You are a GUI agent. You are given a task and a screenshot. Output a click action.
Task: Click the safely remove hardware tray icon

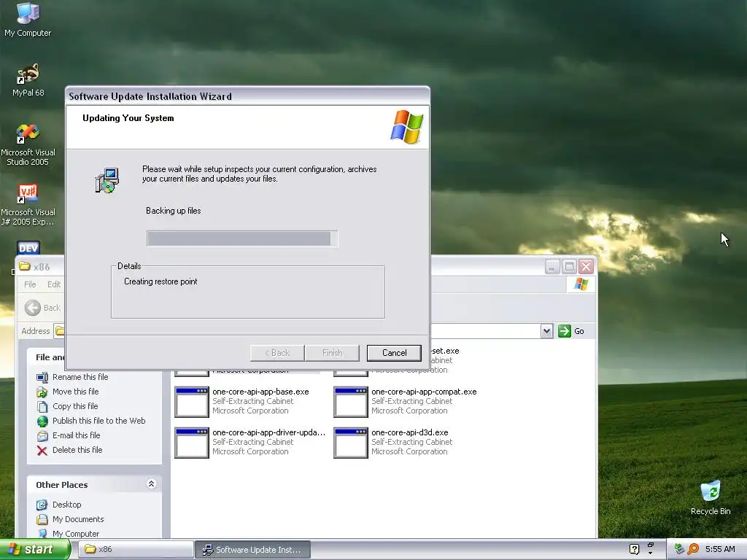[679, 549]
